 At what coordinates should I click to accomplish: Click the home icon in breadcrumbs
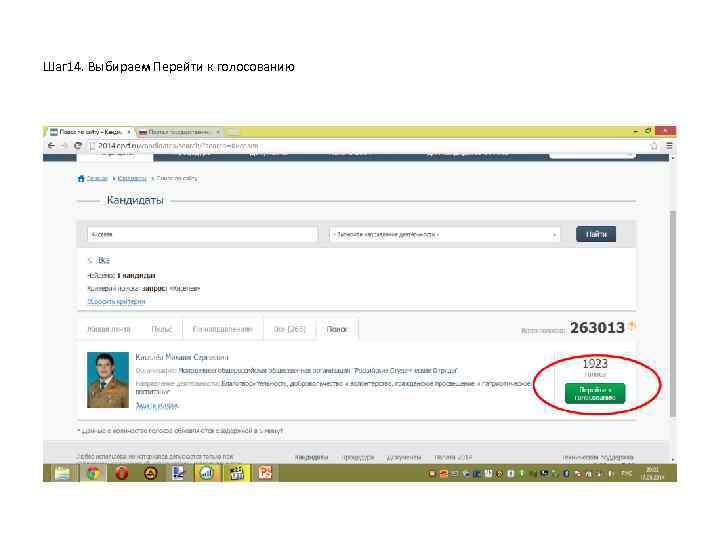[x=81, y=178]
